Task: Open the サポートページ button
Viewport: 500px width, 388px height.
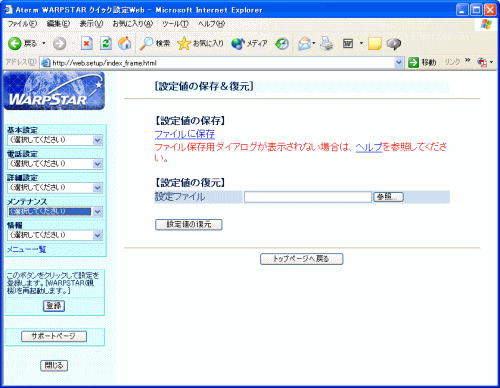Action: (54, 336)
